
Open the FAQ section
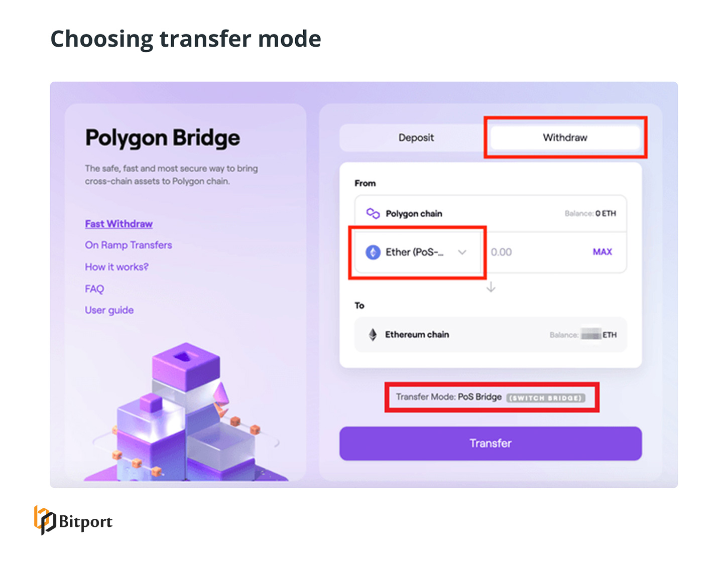click(x=93, y=289)
